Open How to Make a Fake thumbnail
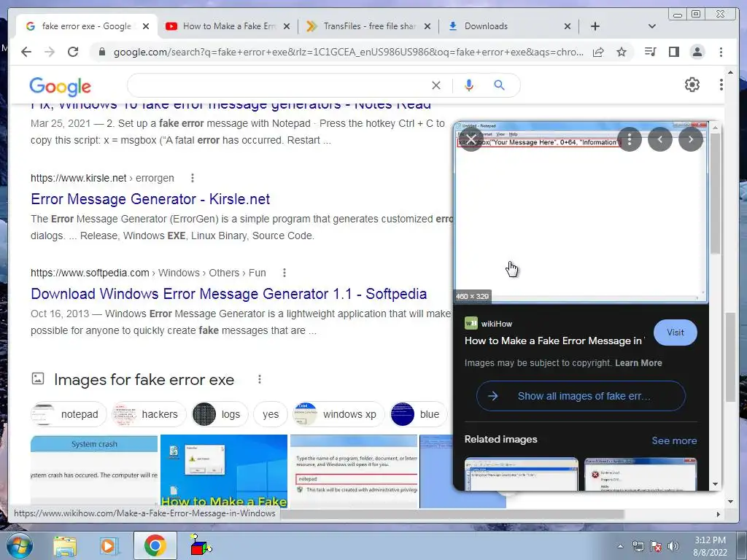 pos(224,470)
